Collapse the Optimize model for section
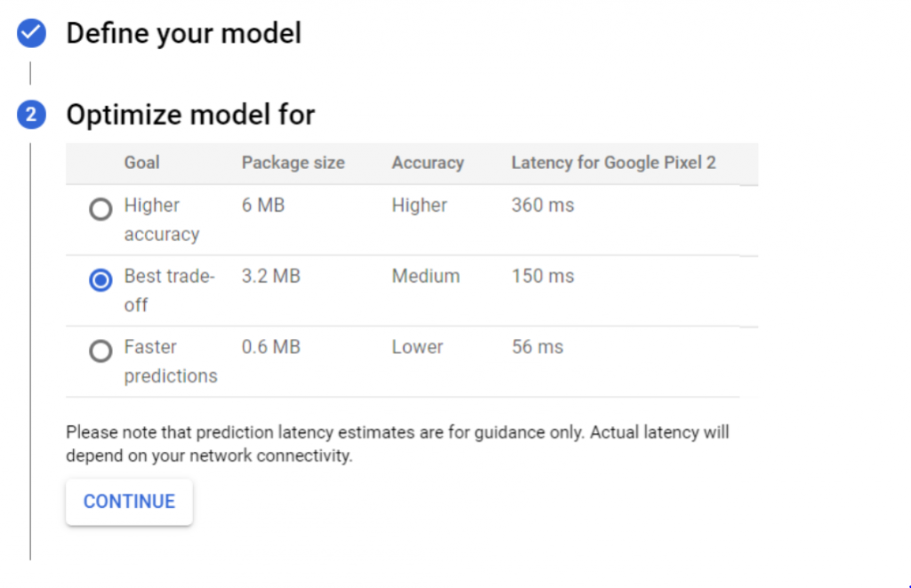The width and height of the screenshot is (911, 588). point(190,115)
